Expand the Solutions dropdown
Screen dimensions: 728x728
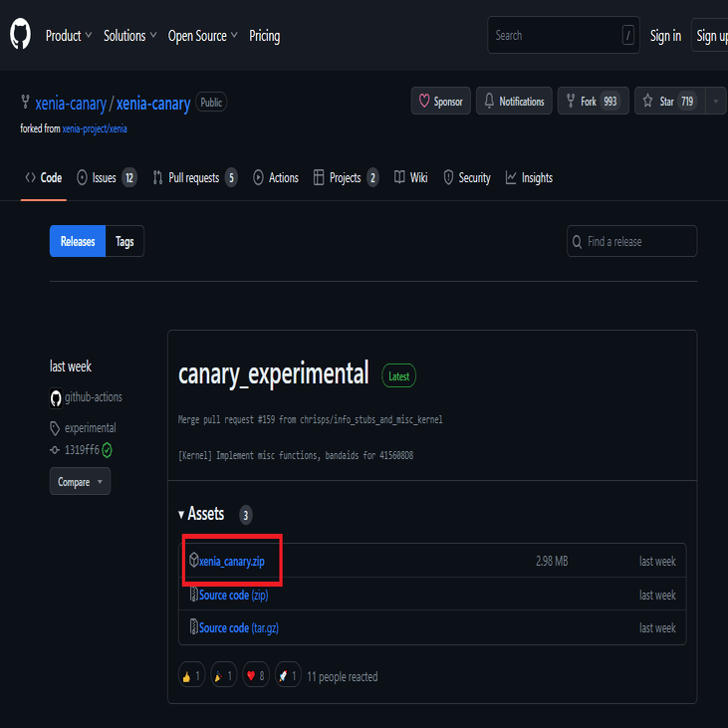(x=130, y=36)
